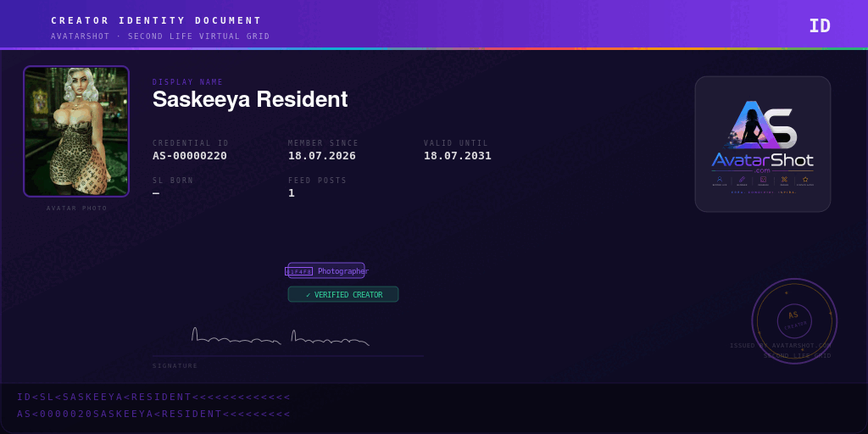The height and width of the screenshot is (434, 868).
Task: Click the avatar photo thumbnail
Action: coord(75,131)
